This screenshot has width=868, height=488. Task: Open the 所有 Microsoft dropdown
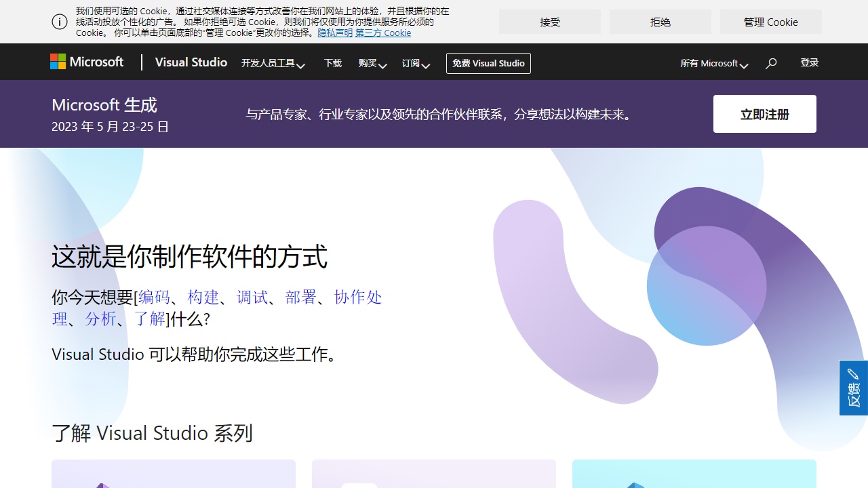(x=714, y=63)
